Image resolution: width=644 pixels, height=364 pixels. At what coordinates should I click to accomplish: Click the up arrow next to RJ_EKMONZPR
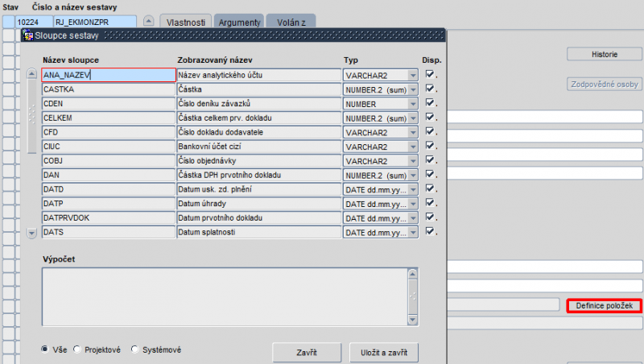(149, 21)
